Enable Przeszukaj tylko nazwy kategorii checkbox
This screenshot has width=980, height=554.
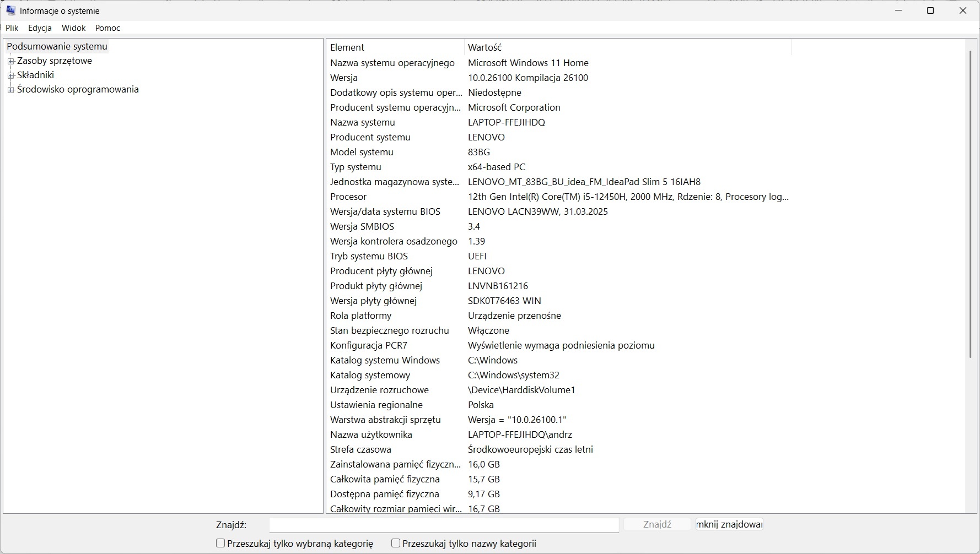pyautogui.click(x=396, y=544)
